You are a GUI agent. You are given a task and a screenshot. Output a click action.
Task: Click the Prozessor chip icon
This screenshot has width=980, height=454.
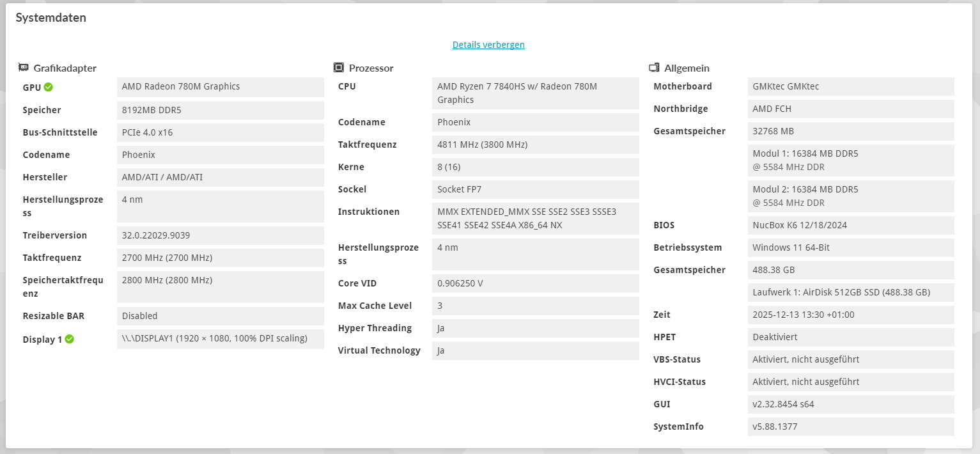click(339, 68)
